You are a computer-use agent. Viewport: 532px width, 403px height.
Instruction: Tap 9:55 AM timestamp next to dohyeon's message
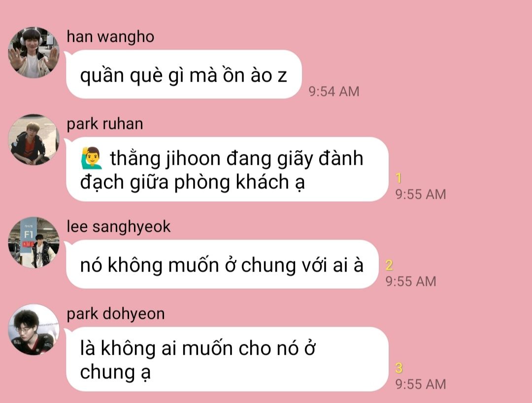coord(421,384)
